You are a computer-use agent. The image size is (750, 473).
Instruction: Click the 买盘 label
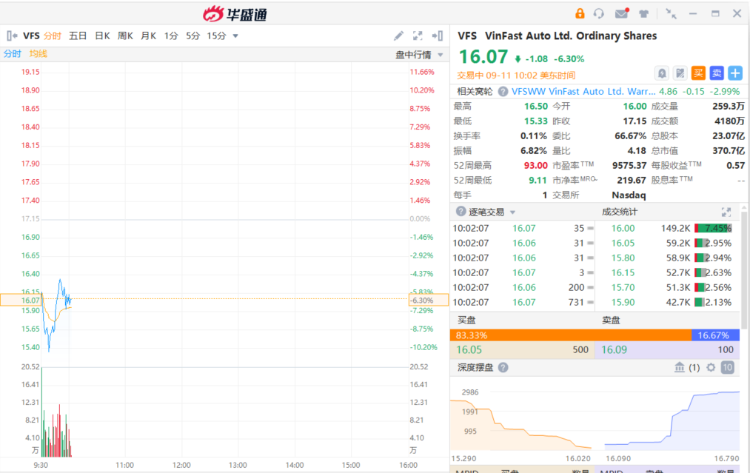click(x=466, y=320)
